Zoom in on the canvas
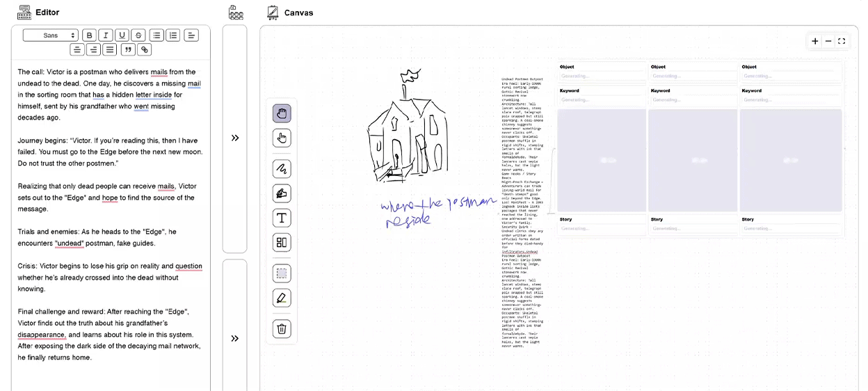 pos(815,41)
